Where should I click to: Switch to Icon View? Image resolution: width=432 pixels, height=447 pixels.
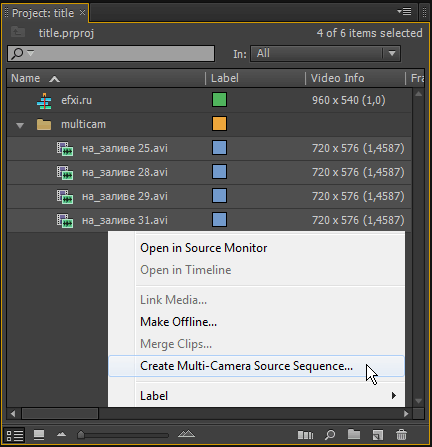(39, 435)
